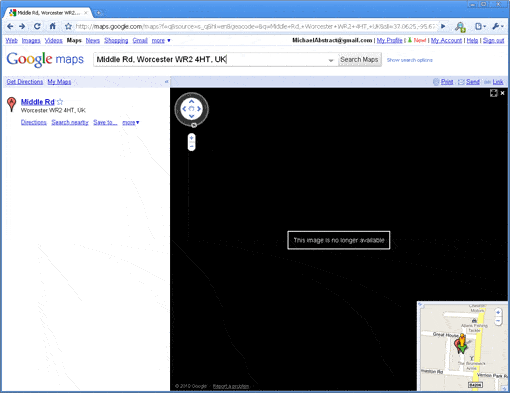Open the browser home page icon

pos(53,26)
